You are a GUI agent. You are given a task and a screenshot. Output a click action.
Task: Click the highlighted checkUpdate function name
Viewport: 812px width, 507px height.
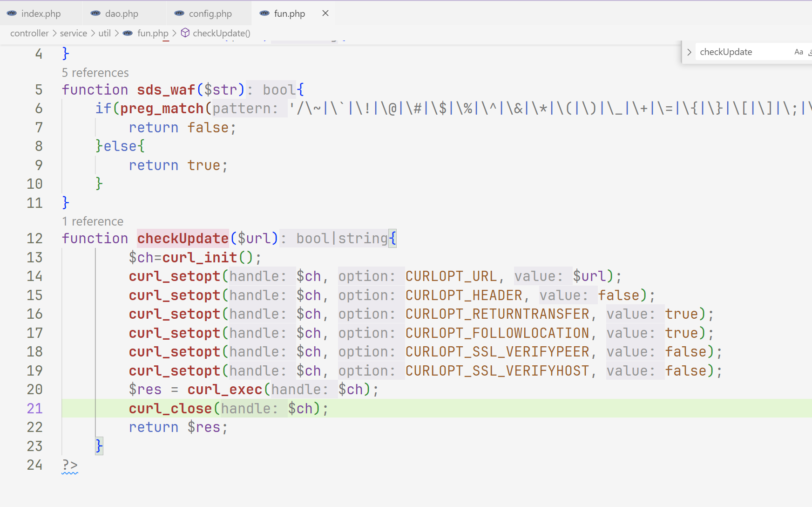[x=183, y=239]
